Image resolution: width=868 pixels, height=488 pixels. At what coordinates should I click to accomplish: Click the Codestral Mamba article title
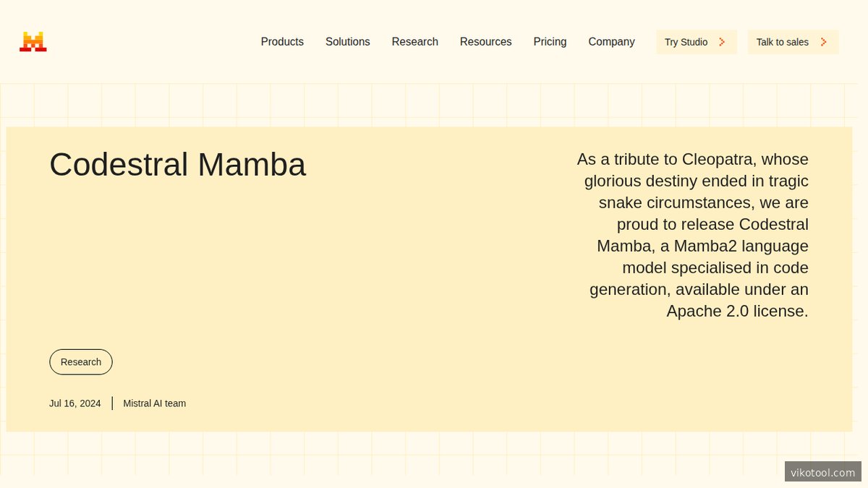[x=177, y=165]
